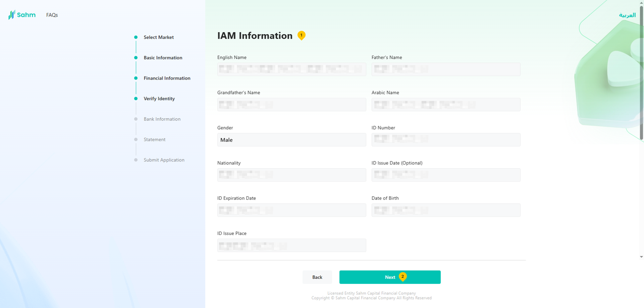Click the ID Issue Place field
This screenshot has height=308, width=644.
coord(291,246)
